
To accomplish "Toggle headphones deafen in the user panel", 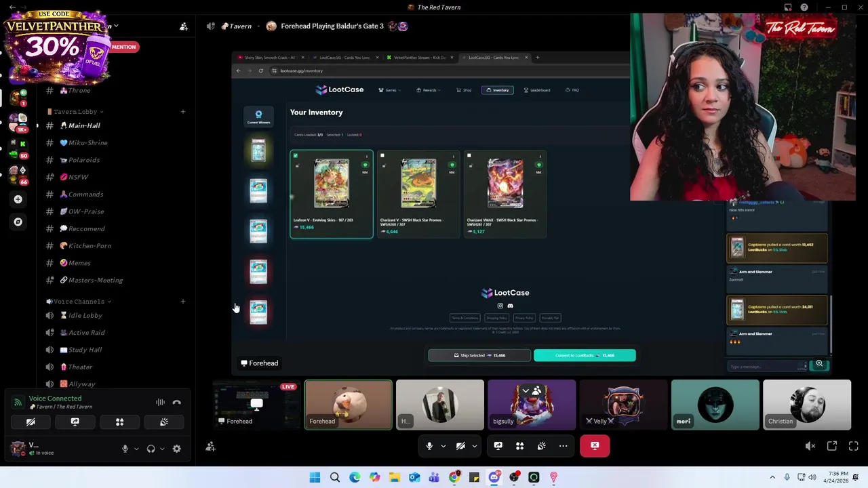I will (151, 449).
